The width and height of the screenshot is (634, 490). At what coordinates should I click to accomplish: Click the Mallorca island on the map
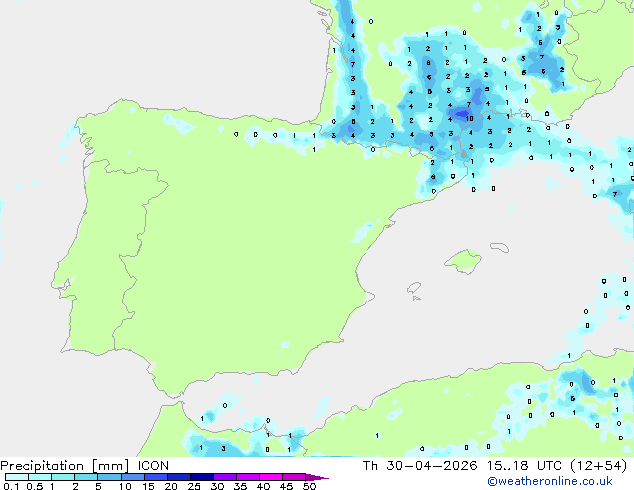pos(463,261)
